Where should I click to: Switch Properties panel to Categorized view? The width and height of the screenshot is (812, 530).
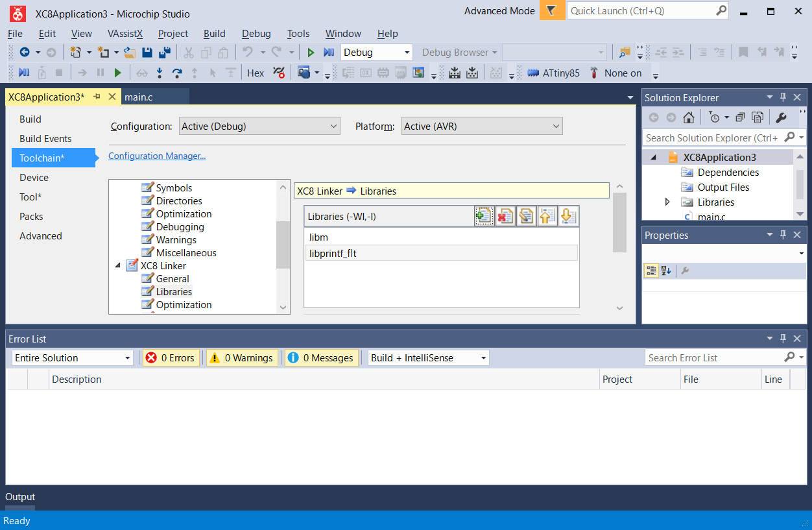click(651, 271)
